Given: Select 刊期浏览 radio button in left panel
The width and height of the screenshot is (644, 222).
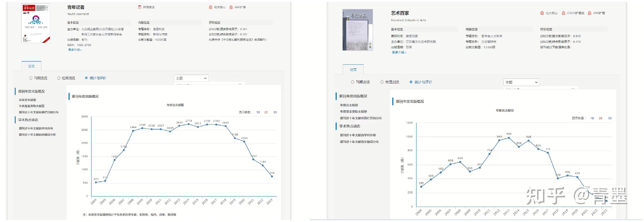Looking at the screenshot, I should tap(31, 78).
